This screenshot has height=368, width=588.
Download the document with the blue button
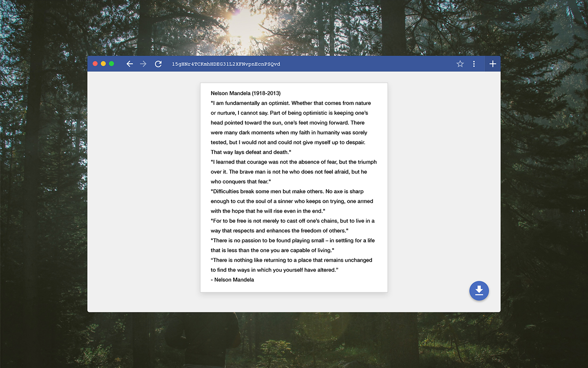(x=479, y=291)
